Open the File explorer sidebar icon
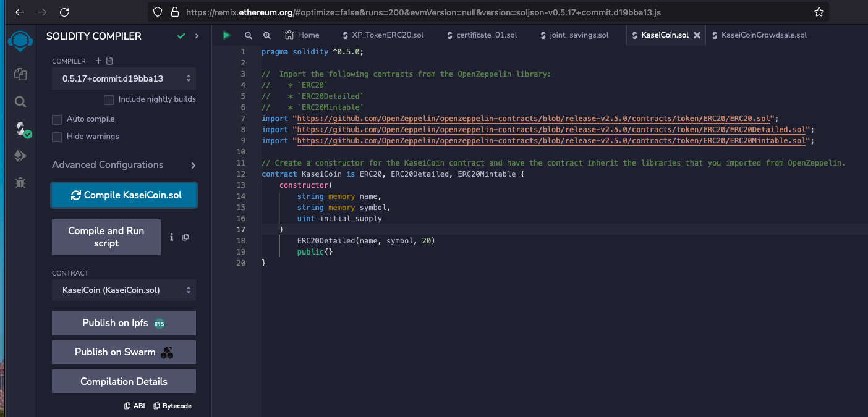Image resolution: width=868 pixels, height=417 pixels. pos(20,74)
